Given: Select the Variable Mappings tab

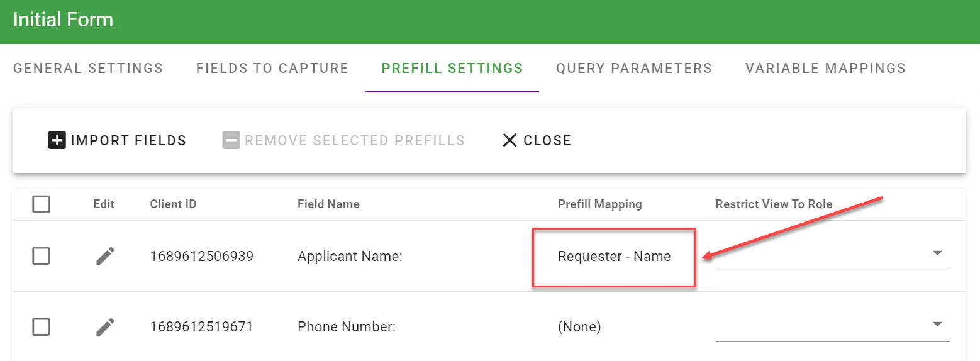Looking at the screenshot, I should pos(825,68).
